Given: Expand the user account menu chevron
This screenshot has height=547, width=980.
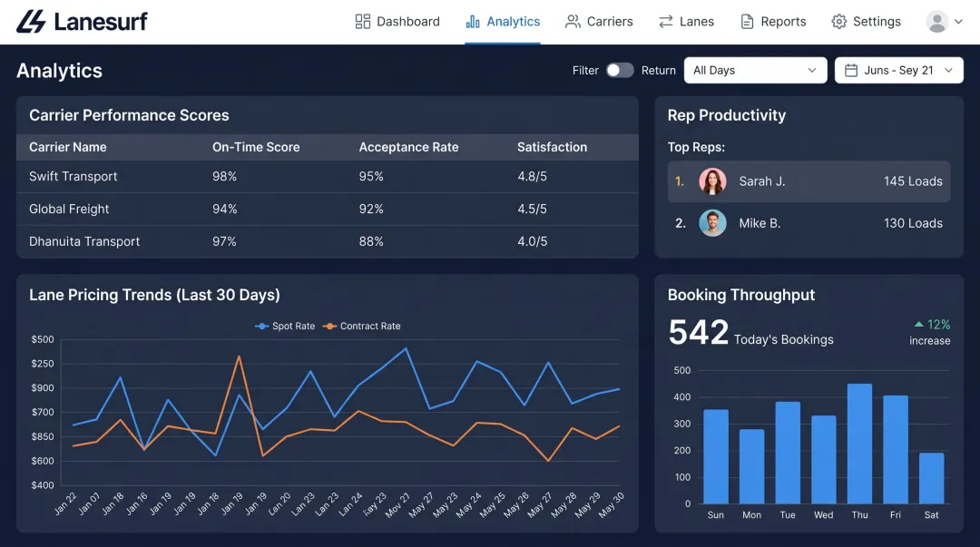Looking at the screenshot, I should pyautogui.click(x=958, y=22).
